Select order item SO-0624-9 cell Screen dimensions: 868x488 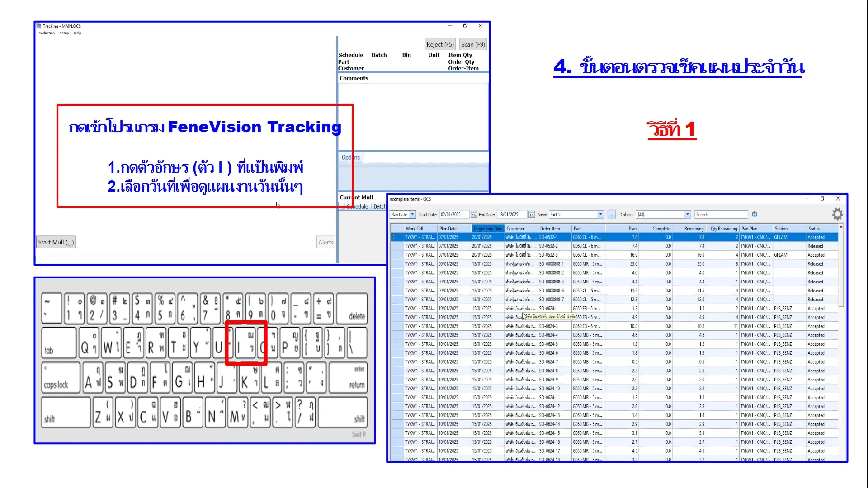(x=555, y=380)
